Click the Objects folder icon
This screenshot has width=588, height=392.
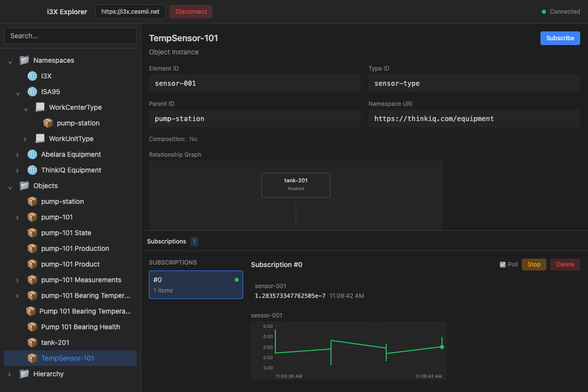point(24,186)
